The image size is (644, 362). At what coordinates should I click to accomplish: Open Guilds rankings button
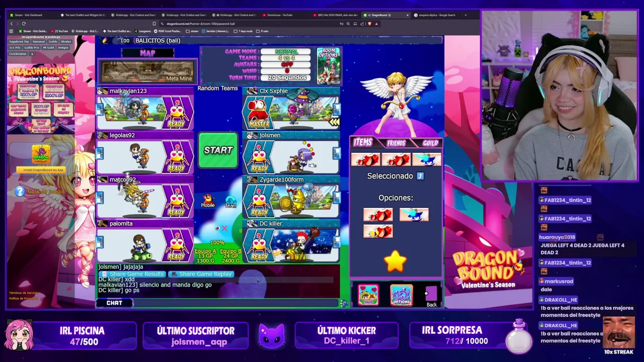click(53, 42)
